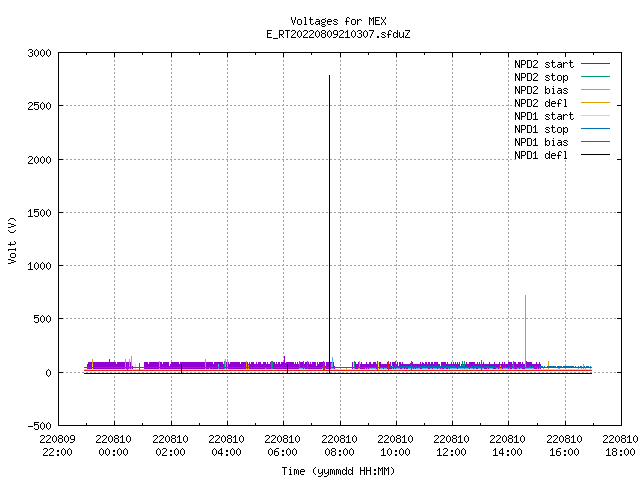Click the NPD1 start legend label
The height and width of the screenshot is (480, 640).
[544, 116]
